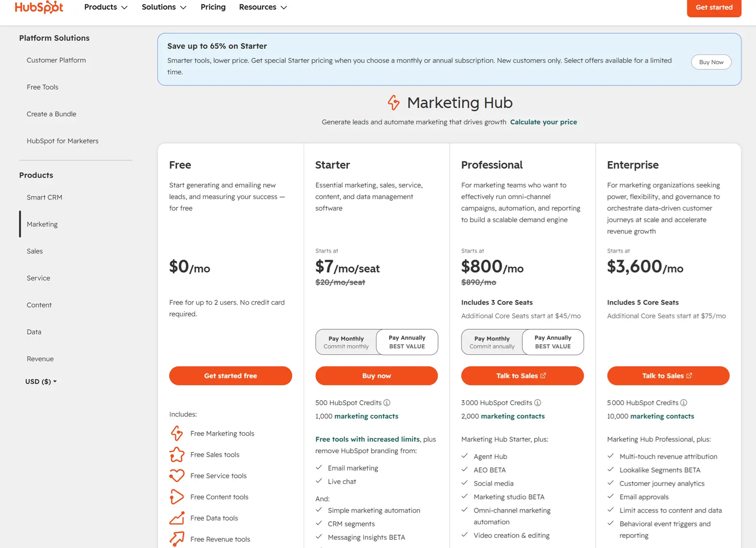This screenshot has height=548, width=756.
Task: Select Marketing in the Products sidebar
Action: (x=42, y=224)
